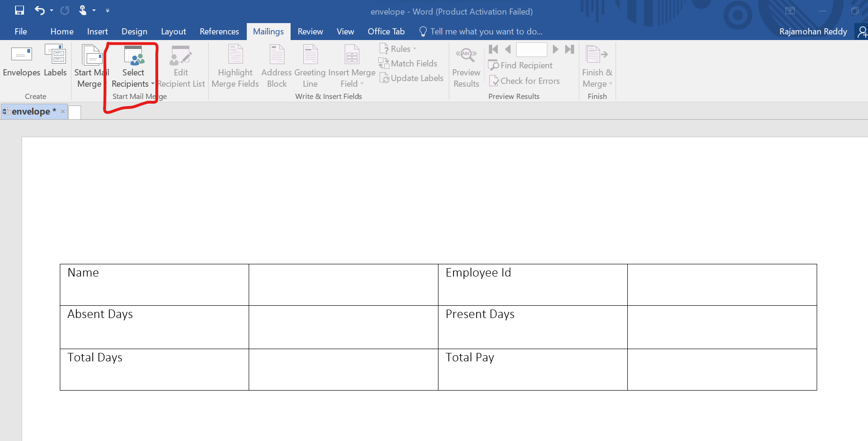Click the Total Pay table cell
868x441 pixels.
[533, 369]
